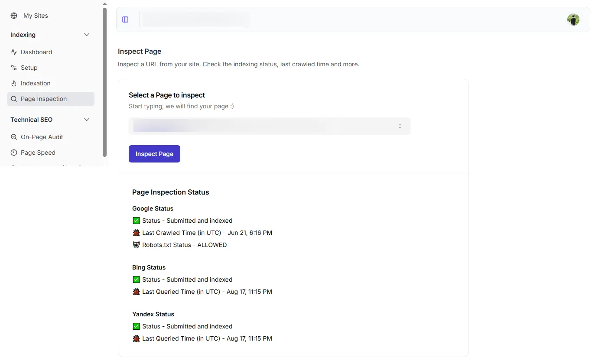Viewport: 592px width, 364px height.
Task: Select the Dashboard activity icon
Action: (14, 52)
